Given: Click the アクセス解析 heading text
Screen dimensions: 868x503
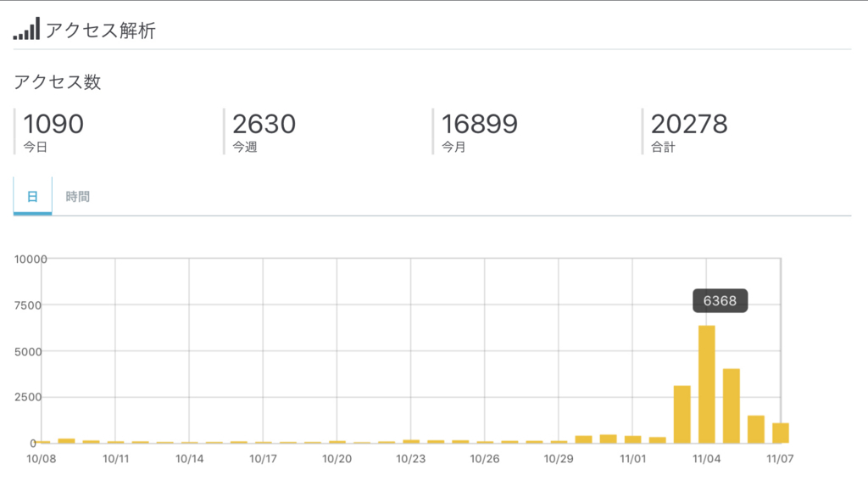Looking at the screenshot, I should click(x=101, y=31).
